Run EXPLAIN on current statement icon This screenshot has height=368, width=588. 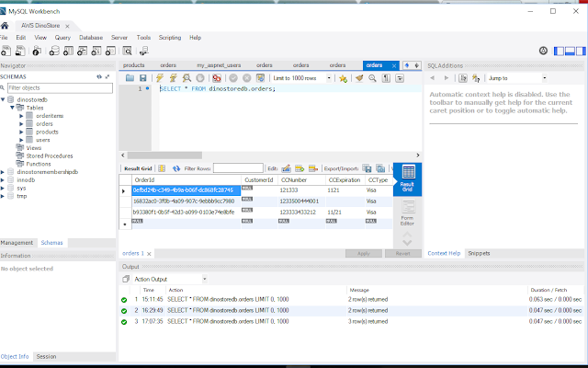click(187, 78)
